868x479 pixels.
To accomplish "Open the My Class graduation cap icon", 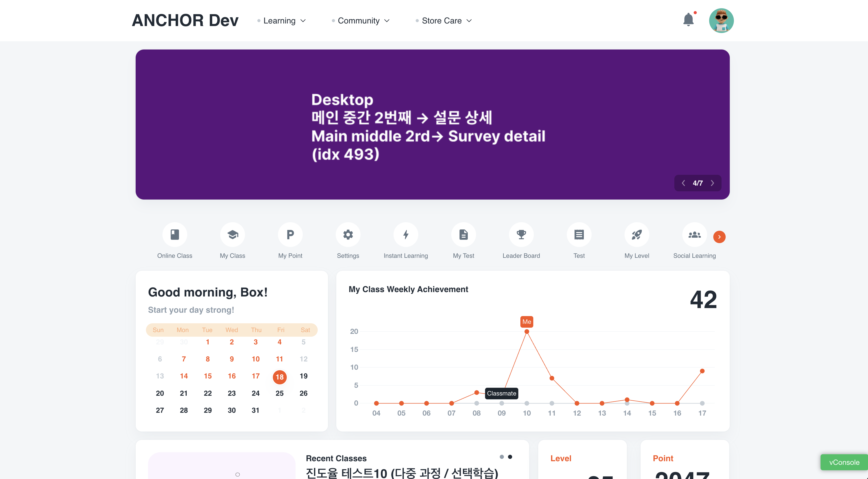I will point(233,234).
